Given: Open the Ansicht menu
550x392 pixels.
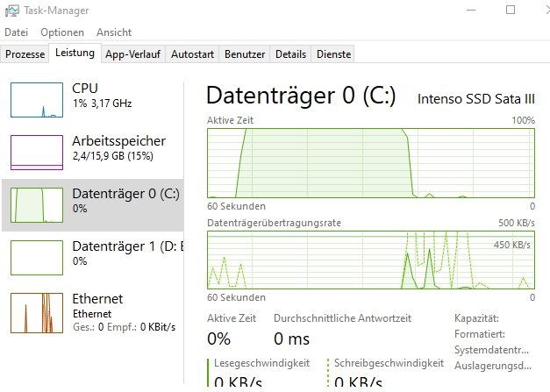Looking at the screenshot, I should click(x=114, y=32).
